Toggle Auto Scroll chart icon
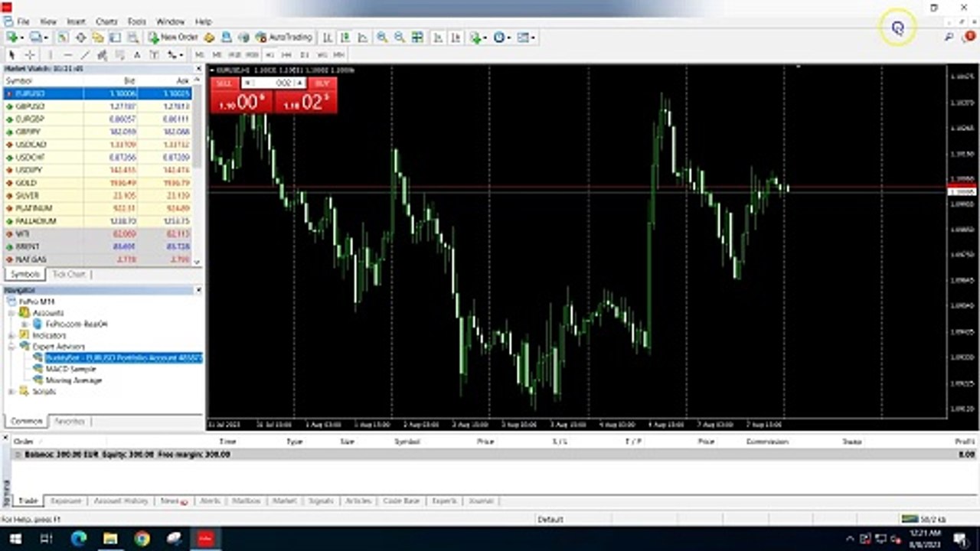The width and height of the screenshot is (980, 551). (438, 37)
